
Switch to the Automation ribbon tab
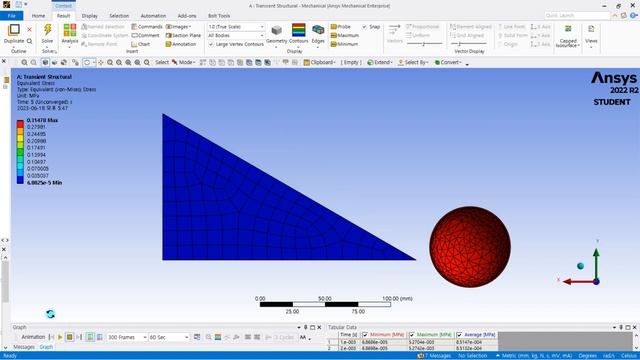pos(153,16)
